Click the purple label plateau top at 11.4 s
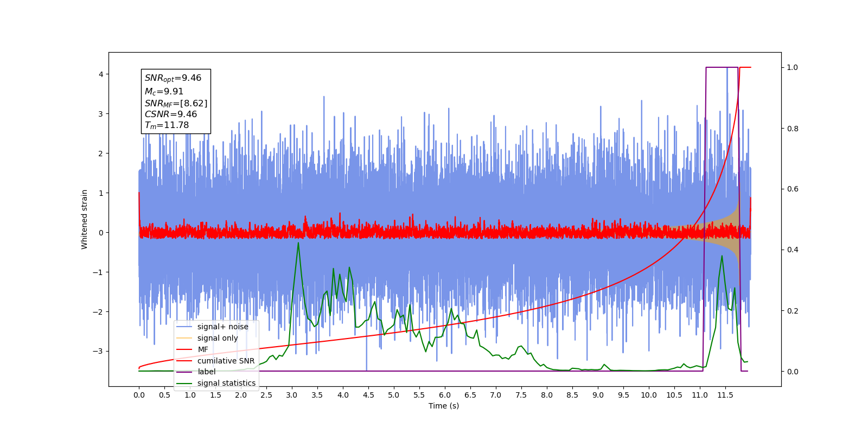The height and width of the screenshot is (434, 868). [722, 67]
